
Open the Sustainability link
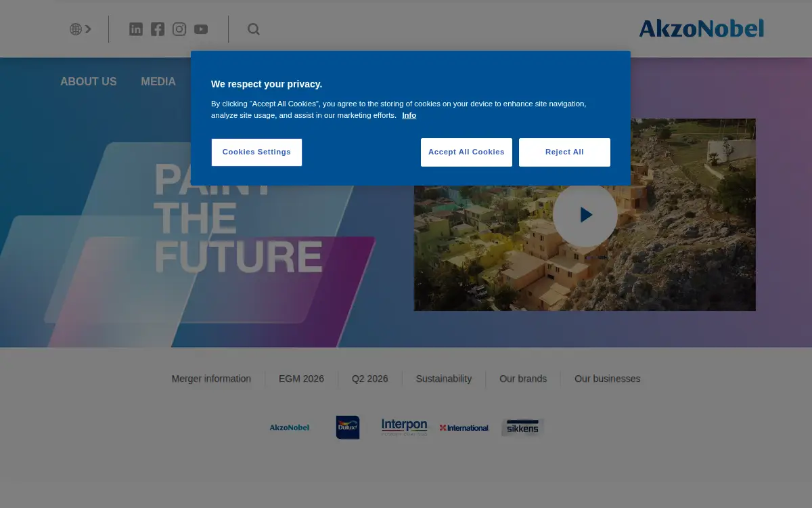click(444, 379)
